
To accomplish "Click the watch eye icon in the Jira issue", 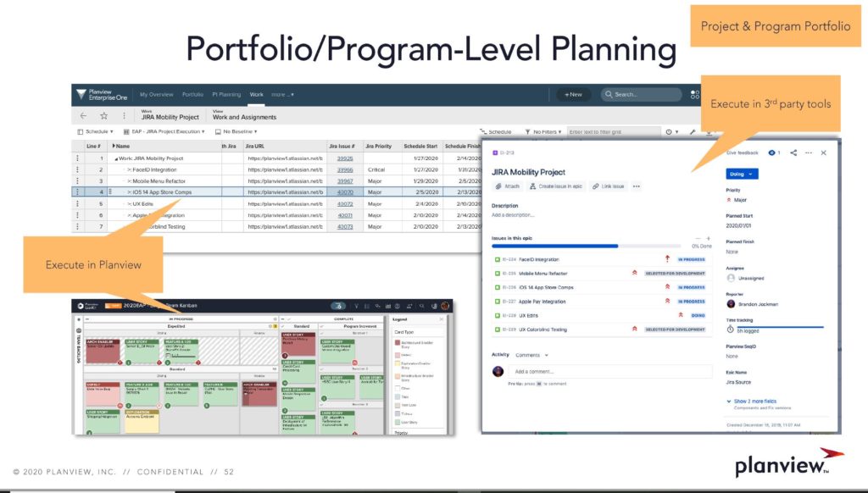I will point(771,152).
